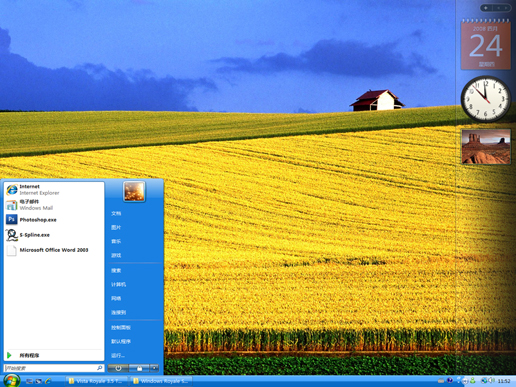Image resolution: width=516 pixels, height=387 pixels.
Task: Click the power button in Start menu
Action: 118,368
